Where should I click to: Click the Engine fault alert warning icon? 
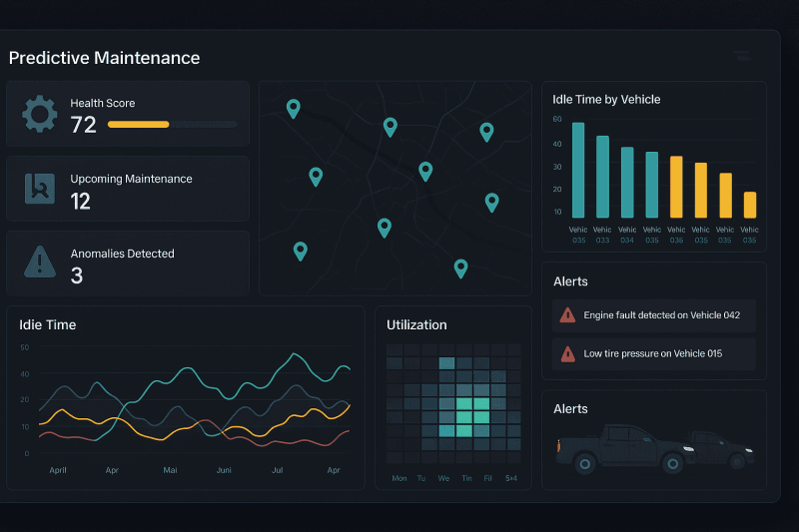pos(567,315)
